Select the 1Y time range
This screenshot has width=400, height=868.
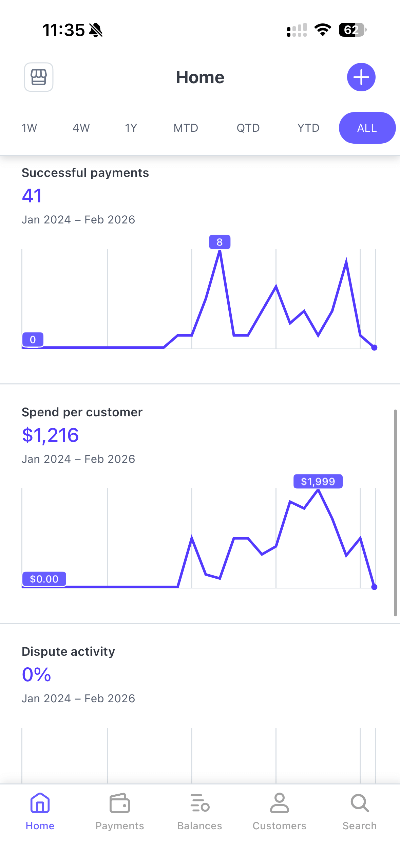[x=131, y=128]
